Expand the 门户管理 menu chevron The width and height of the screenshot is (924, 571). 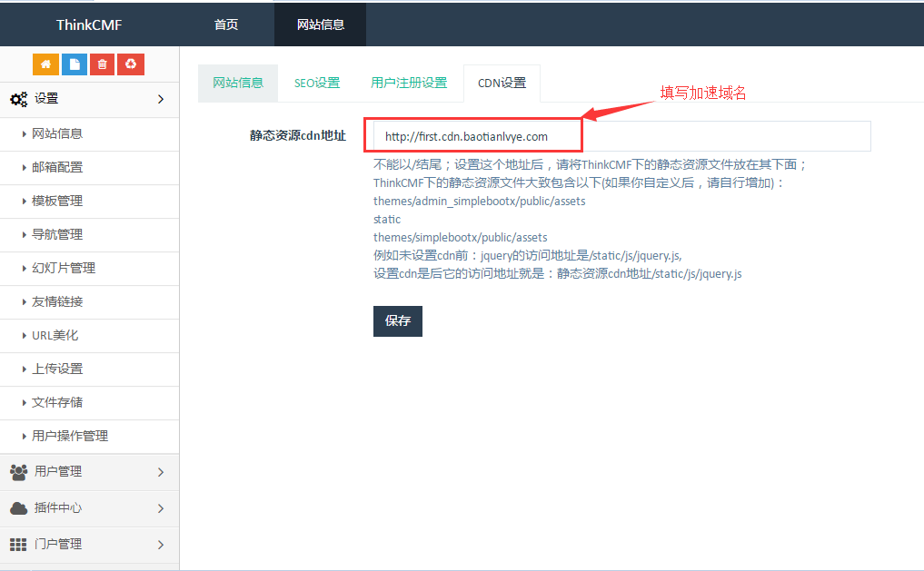click(161, 545)
